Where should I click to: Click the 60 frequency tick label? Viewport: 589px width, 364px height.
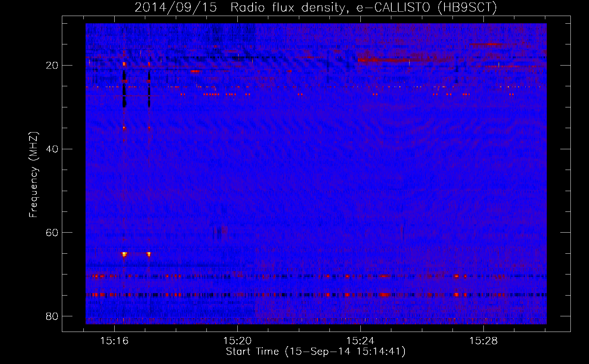pyautogui.click(x=52, y=233)
